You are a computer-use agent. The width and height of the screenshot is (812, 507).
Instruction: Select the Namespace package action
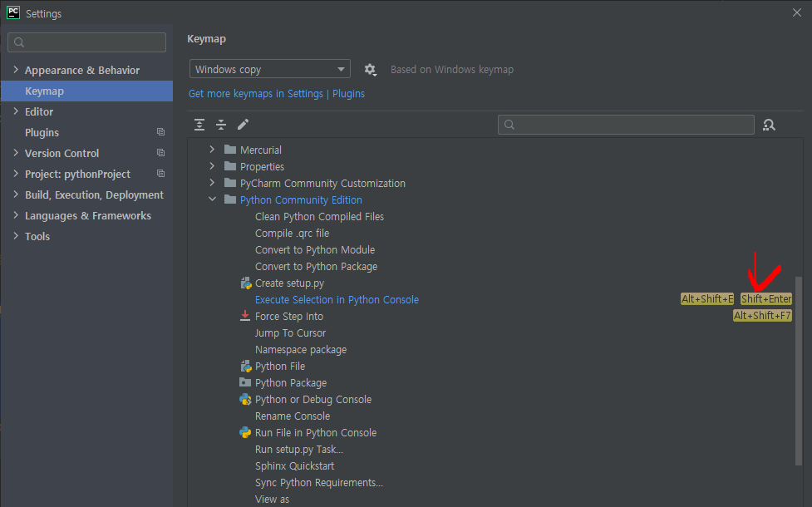point(301,350)
